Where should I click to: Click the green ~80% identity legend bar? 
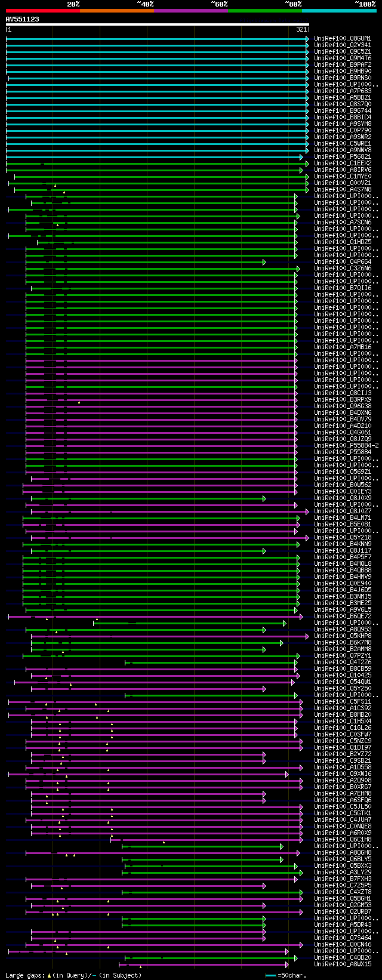pyautogui.click(x=265, y=11)
